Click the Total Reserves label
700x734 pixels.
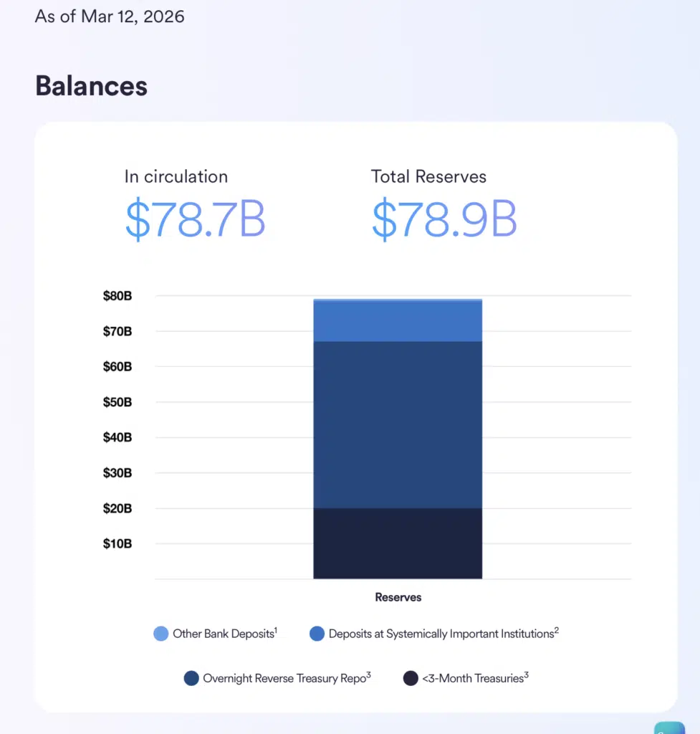click(428, 176)
